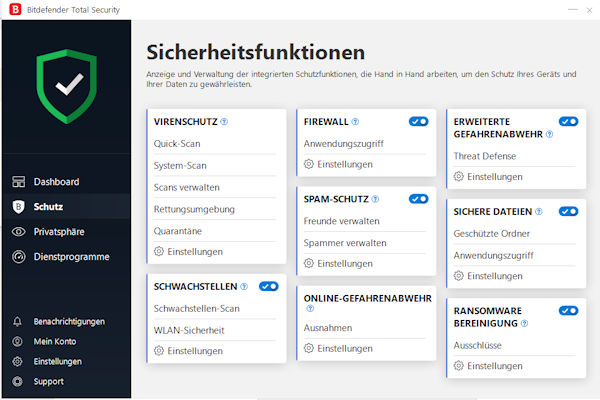Click the Benachrichtigungen bell icon
Image resolution: width=600 pixels, height=400 pixels.
point(17,322)
